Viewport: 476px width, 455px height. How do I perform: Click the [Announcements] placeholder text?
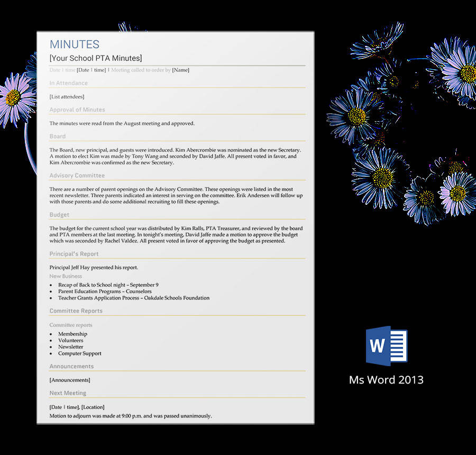click(x=70, y=380)
